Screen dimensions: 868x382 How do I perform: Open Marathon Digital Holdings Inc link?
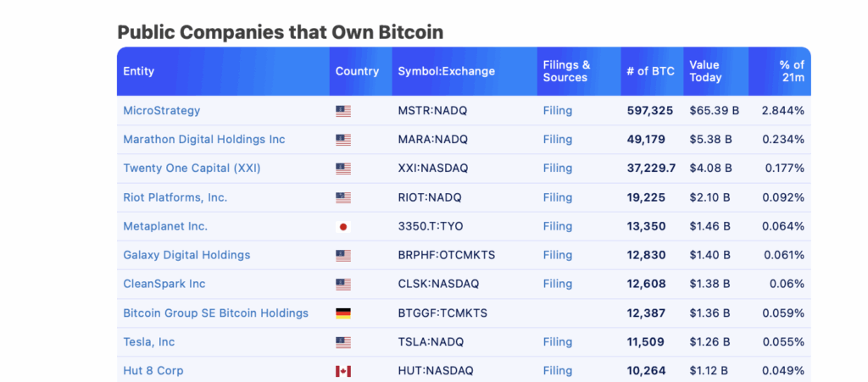[204, 139]
